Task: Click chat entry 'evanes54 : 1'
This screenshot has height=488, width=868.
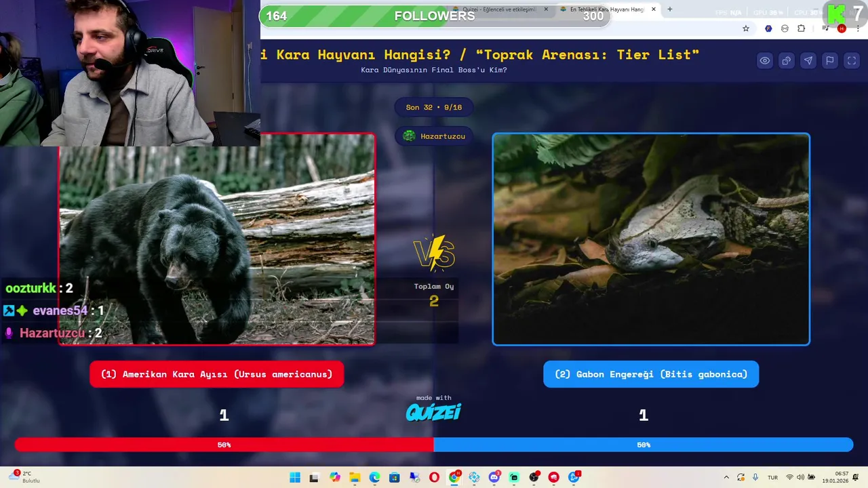Action: tap(54, 310)
